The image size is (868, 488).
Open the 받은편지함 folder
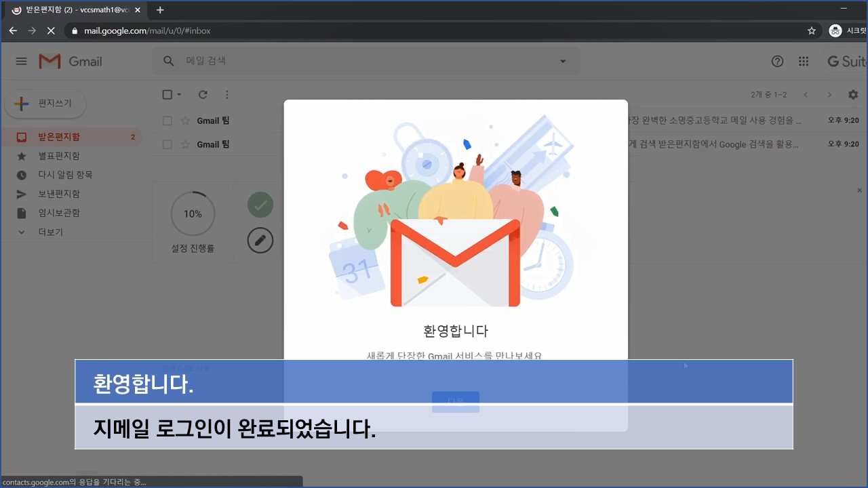[71, 137]
